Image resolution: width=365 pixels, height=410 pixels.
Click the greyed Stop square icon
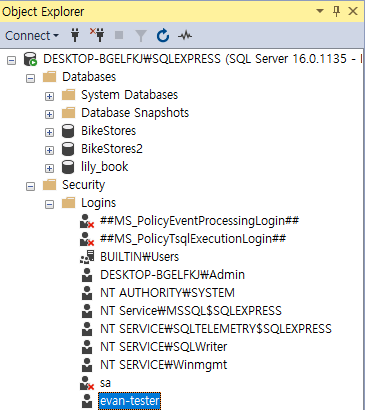119,35
